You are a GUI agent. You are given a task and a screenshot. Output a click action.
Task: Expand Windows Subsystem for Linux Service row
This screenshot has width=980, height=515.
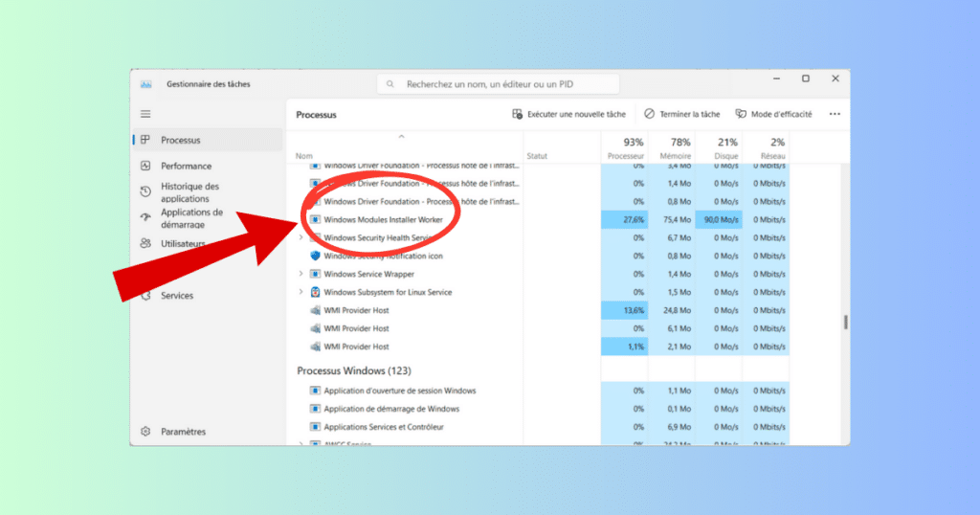pos(301,292)
